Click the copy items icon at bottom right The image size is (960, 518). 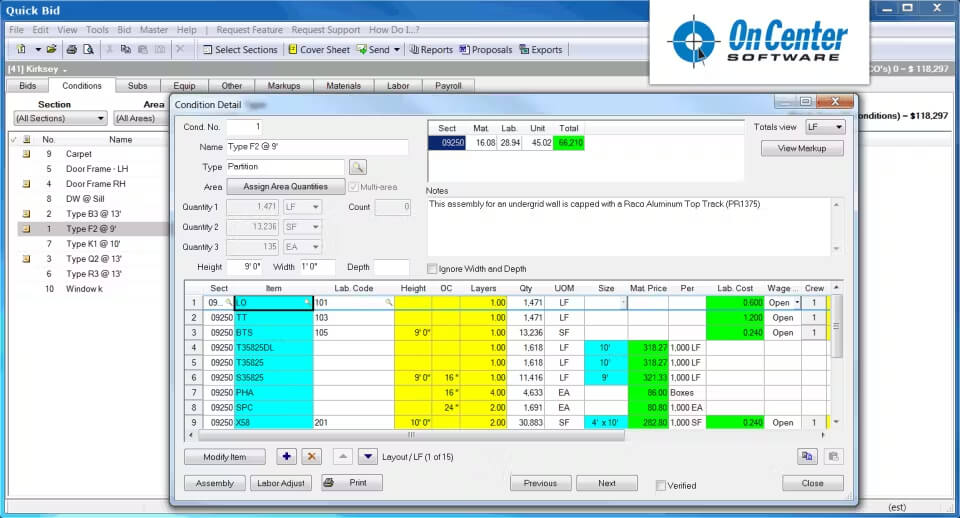click(807, 456)
